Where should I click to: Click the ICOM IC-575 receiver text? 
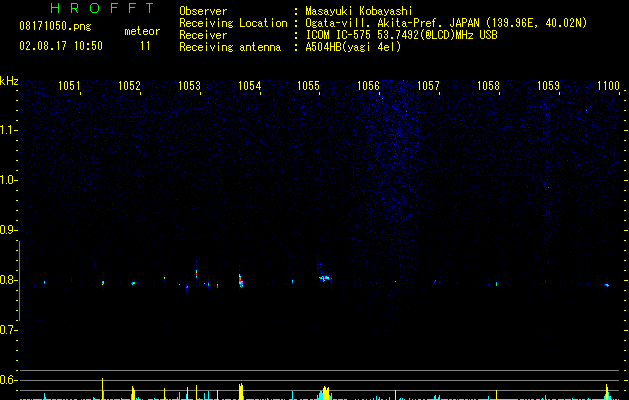click(401, 35)
